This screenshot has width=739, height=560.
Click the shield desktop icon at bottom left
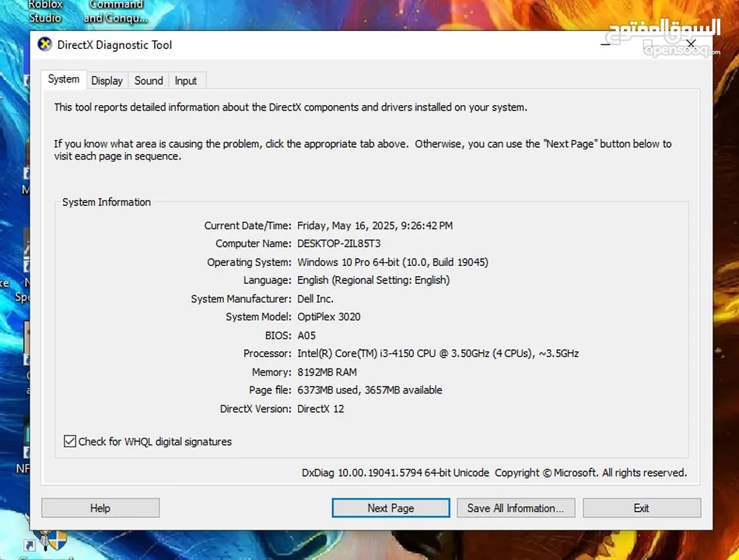coord(52,541)
